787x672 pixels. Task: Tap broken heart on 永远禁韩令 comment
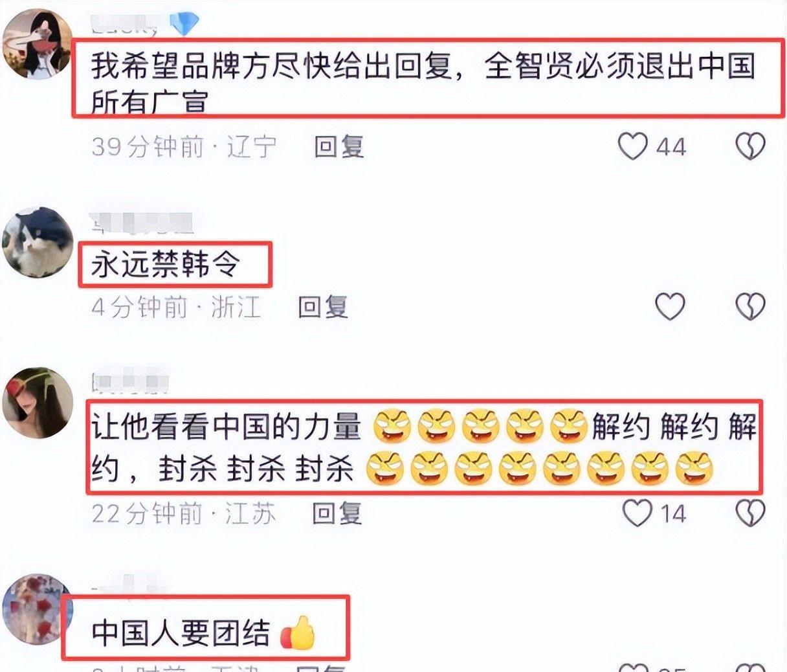pyautogui.click(x=751, y=306)
